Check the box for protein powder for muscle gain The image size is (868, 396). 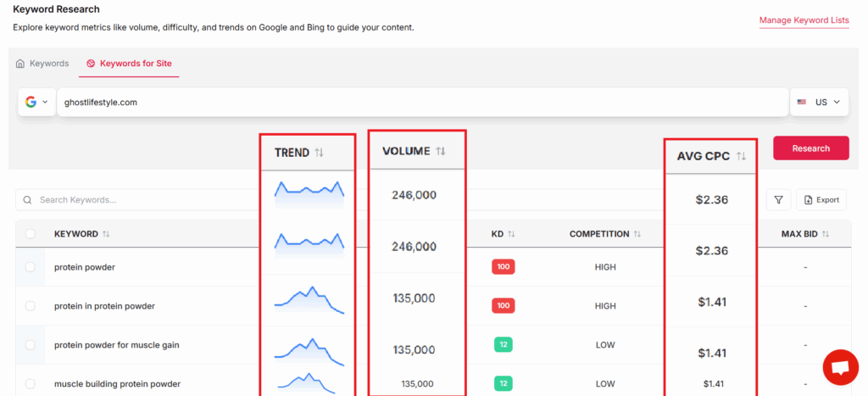31,344
